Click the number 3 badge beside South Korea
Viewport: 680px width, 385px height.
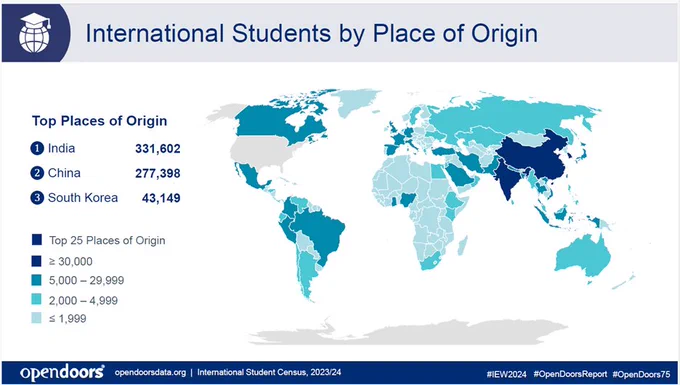click(37, 198)
